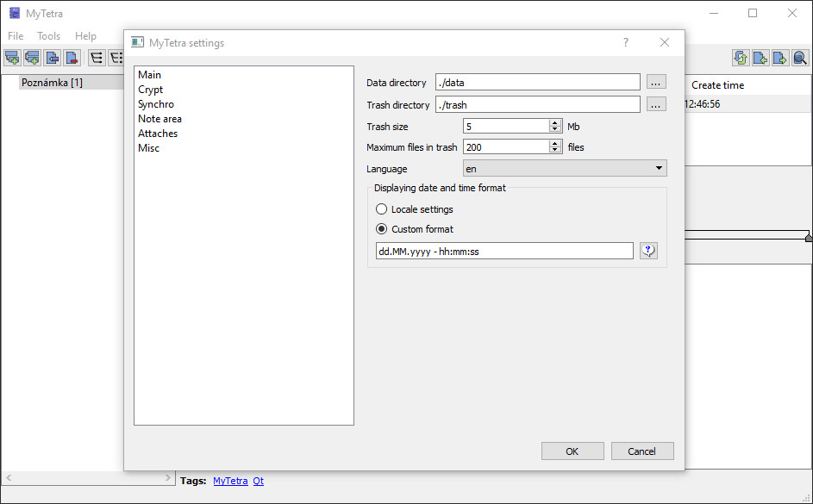Decrease Trash size with down arrow
Screen dimensions: 813x504
[x=555, y=129]
